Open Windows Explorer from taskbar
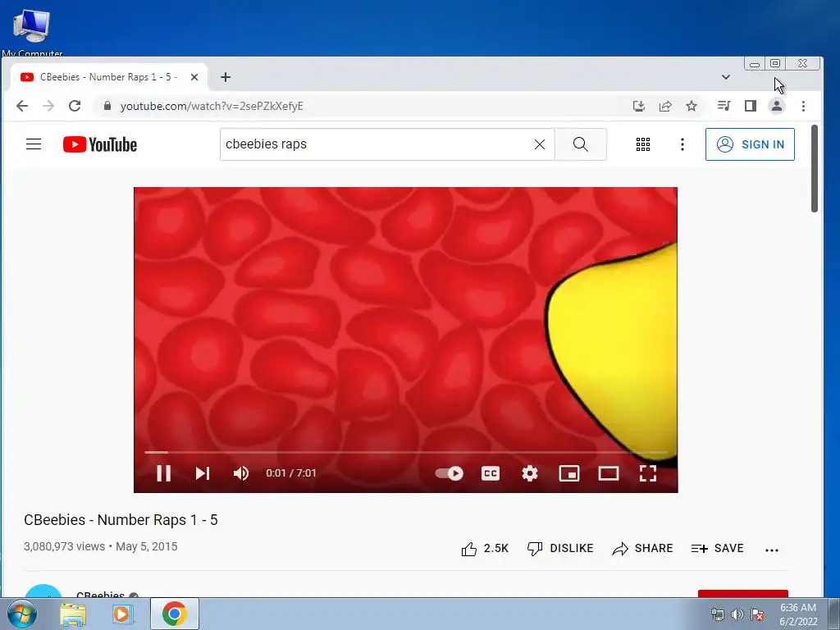This screenshot has height=630, width=840. [73, 614]
